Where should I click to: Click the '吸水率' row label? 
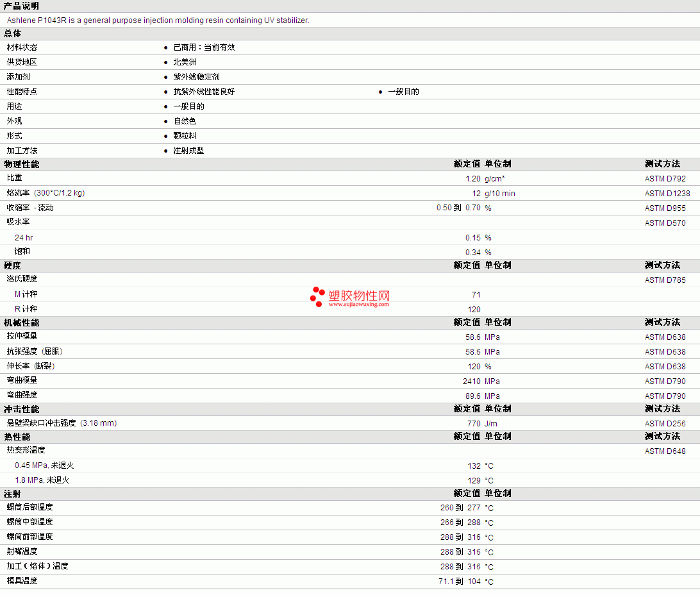click(x=19, y=222)
